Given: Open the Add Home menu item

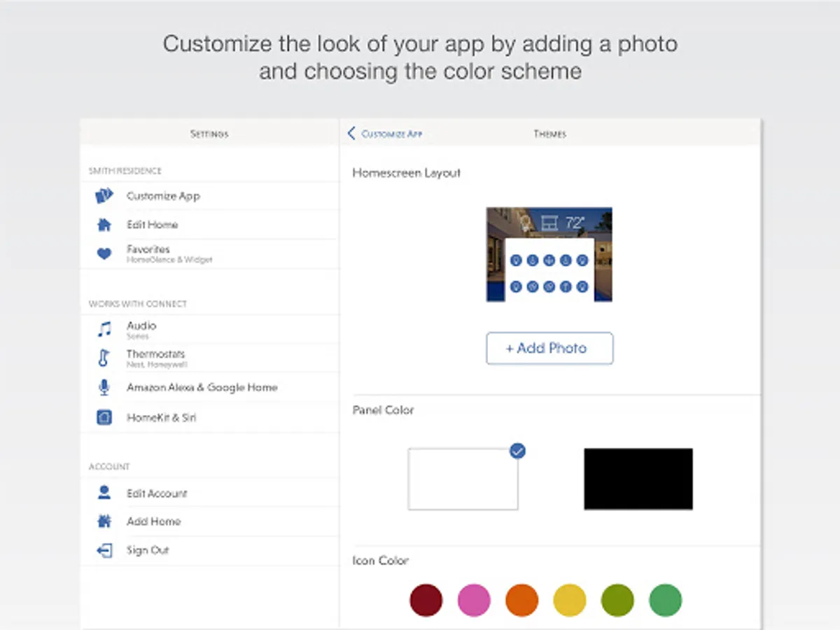Looking at the screenshot, I should [153, 521].
